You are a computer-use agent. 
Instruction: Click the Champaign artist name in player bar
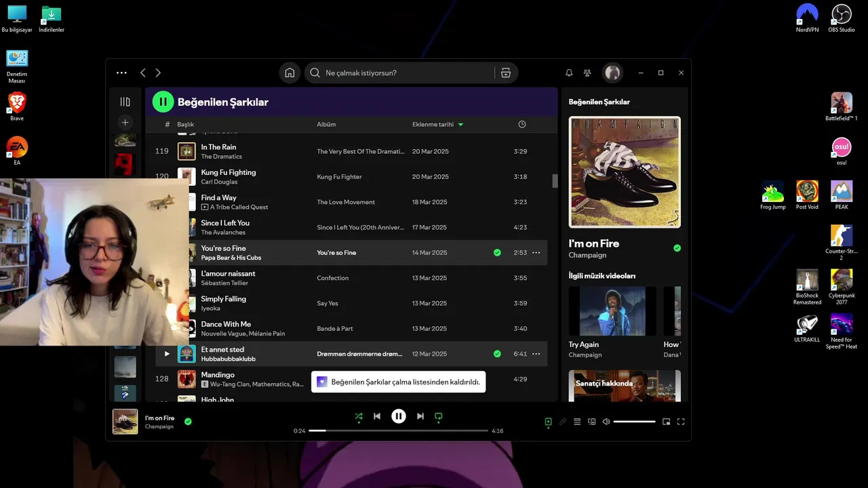click(159, 426)
